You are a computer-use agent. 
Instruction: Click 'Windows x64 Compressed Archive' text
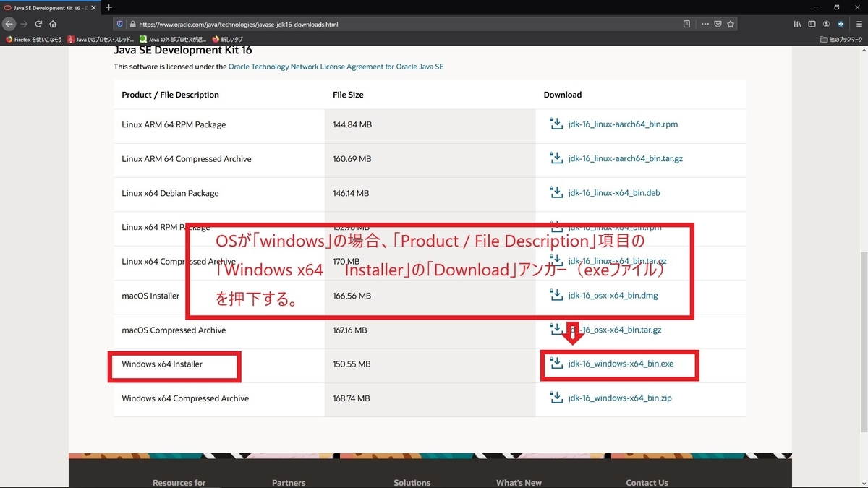click(185, 398)
